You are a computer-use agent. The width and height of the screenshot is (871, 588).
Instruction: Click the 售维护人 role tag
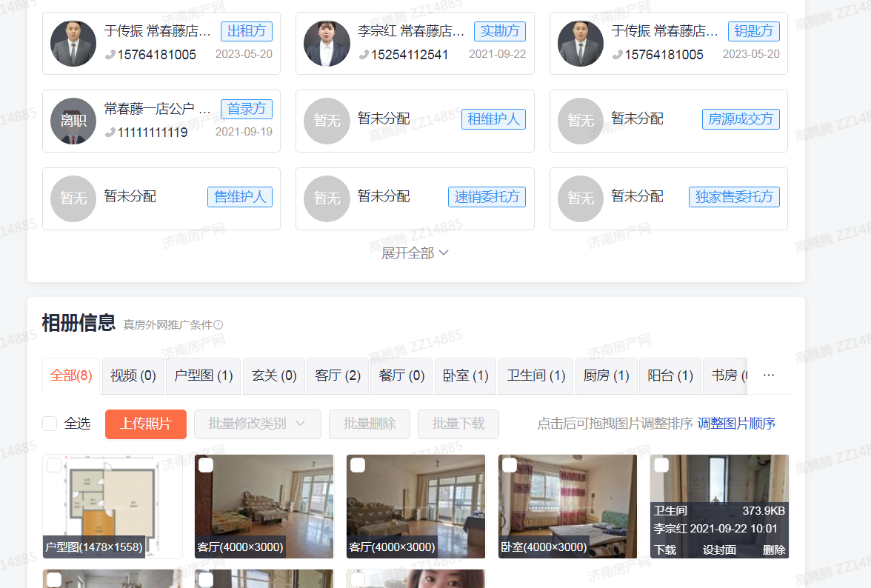(x=240, y=196)
